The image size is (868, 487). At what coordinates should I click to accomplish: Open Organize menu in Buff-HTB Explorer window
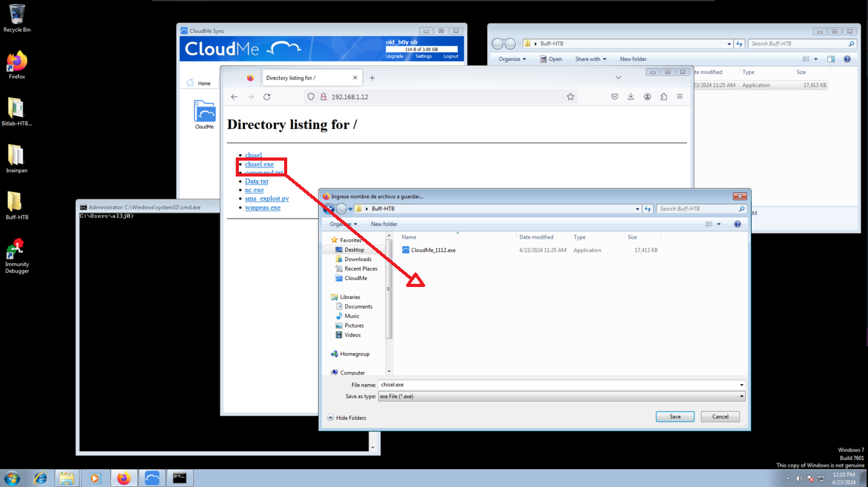(x=512, y=59)
